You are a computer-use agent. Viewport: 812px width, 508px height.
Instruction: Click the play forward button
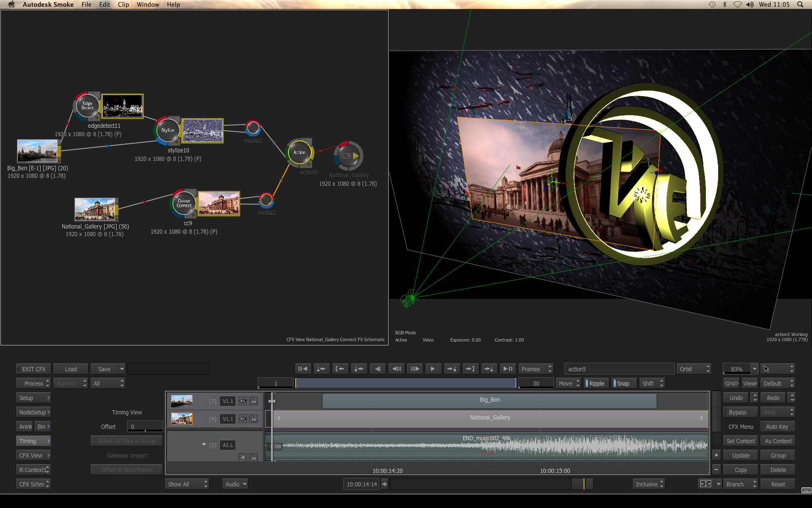click(x=433, y=369)
